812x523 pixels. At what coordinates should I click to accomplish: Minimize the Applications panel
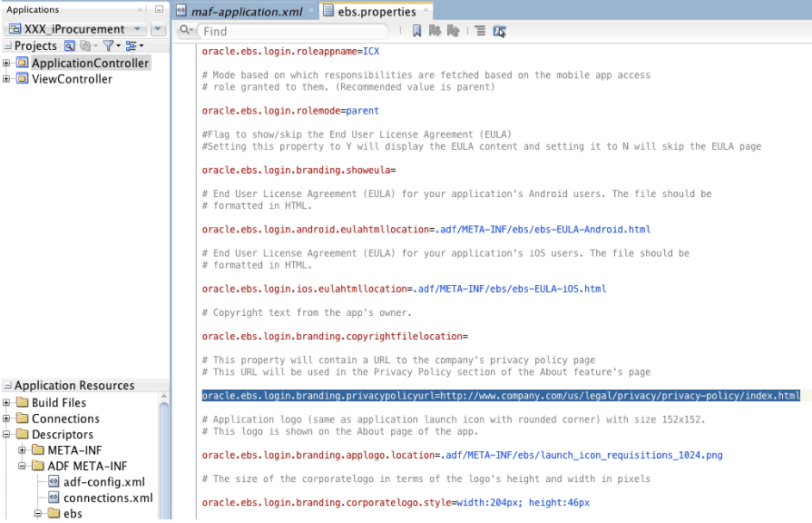(159, 9)
